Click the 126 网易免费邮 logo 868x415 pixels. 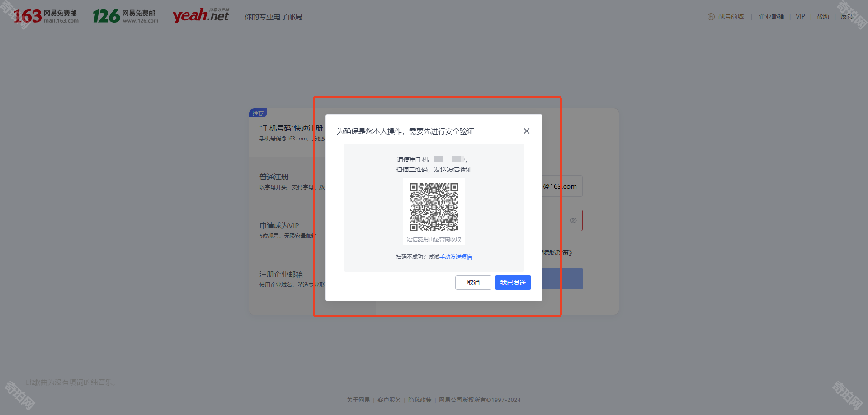click(126, 16)
